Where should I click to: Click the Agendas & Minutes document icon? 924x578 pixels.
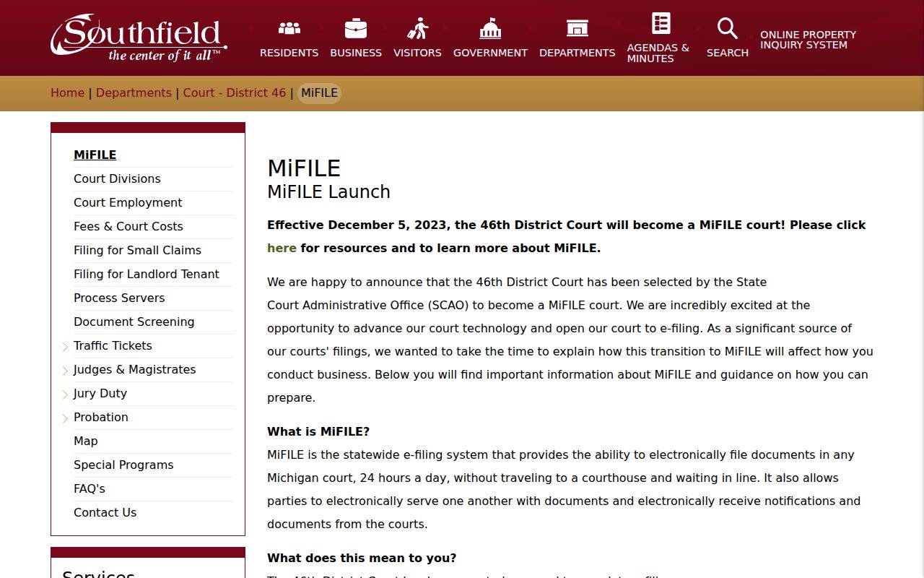(x=661, y=23)
